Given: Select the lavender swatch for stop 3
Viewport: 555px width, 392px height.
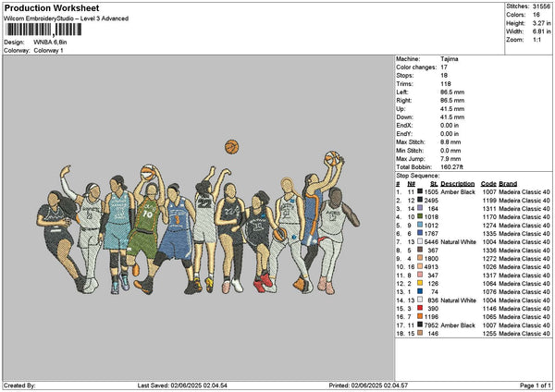Looking at the screenshot, I should point(421,208).
